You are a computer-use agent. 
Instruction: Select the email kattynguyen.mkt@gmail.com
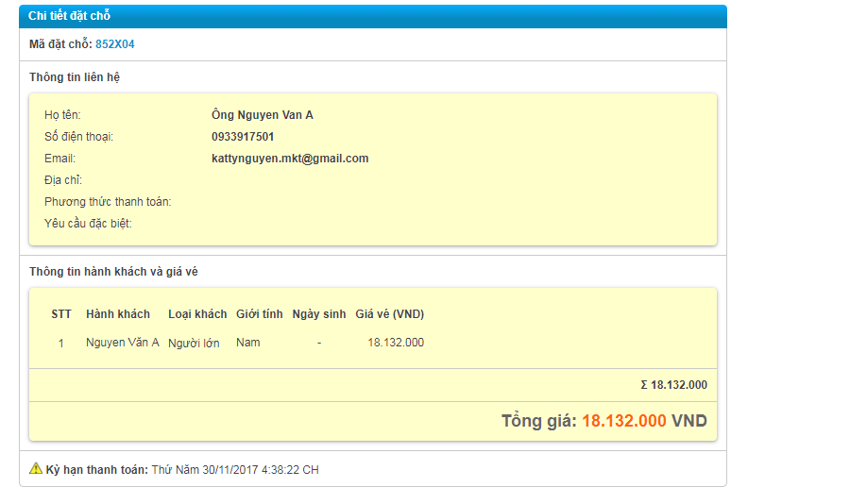point(290,159)
